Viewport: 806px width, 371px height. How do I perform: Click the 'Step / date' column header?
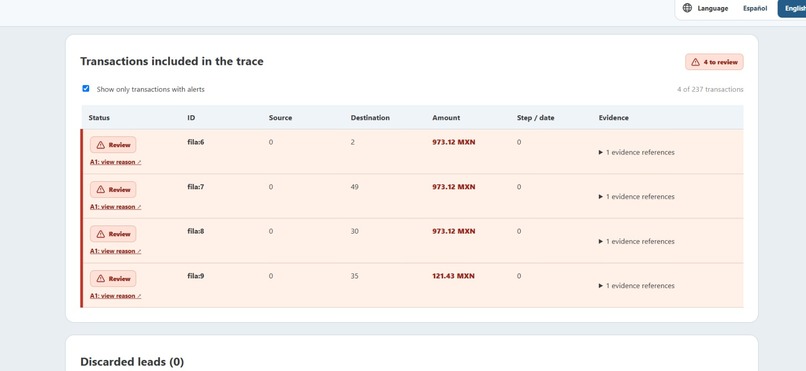536,118
